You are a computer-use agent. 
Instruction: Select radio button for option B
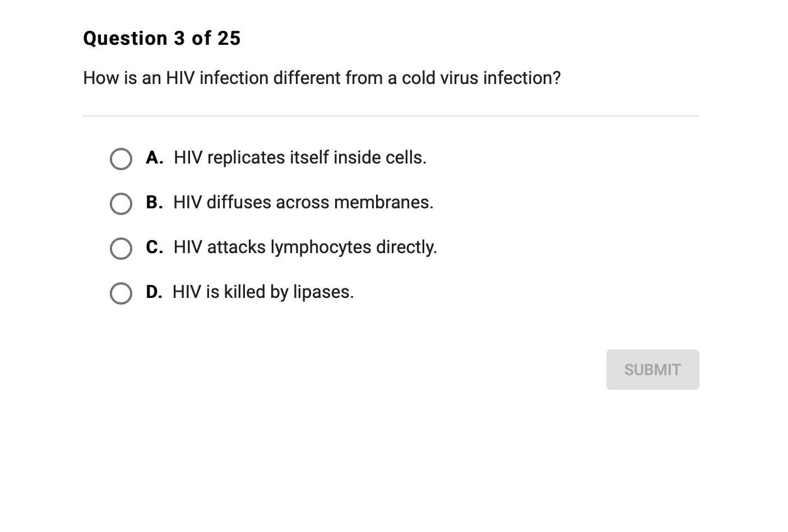121,204
